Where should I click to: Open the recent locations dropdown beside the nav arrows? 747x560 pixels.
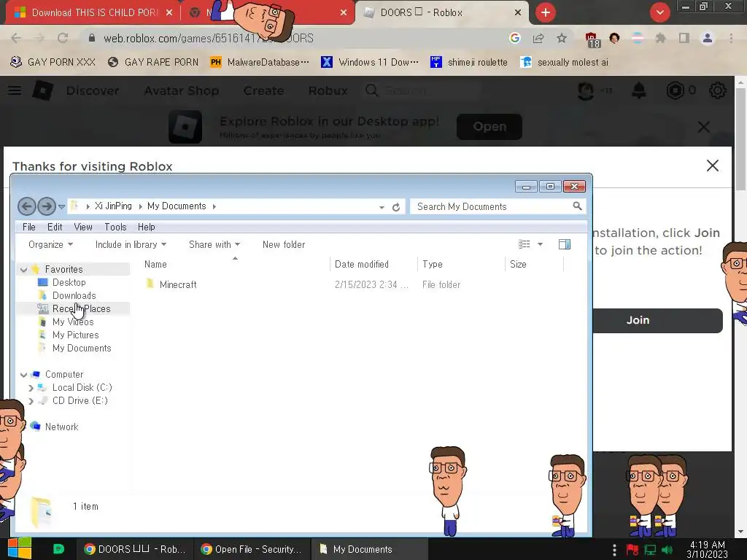coord(61,206)
